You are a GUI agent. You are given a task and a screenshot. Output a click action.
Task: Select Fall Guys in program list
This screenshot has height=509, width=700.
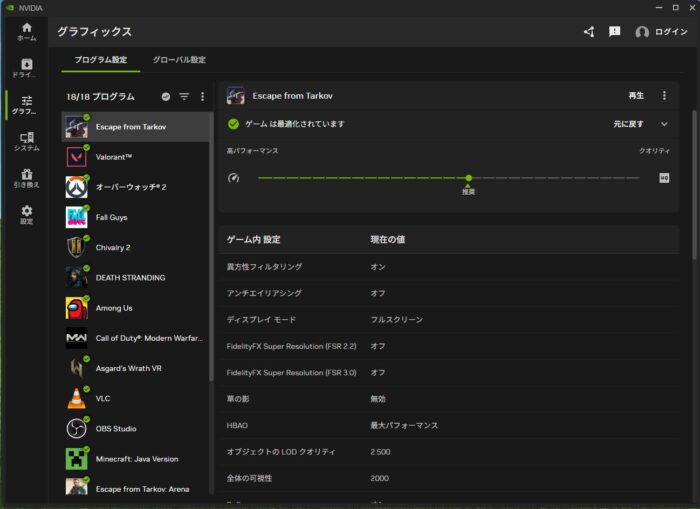(135, 217)
